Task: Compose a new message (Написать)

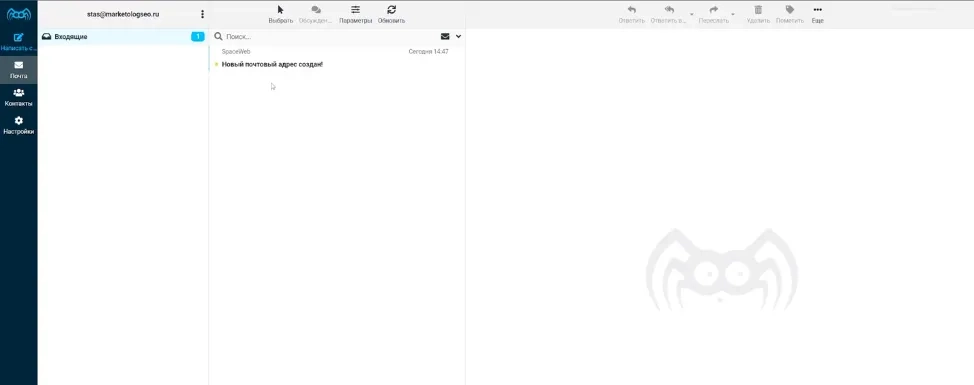Action: click(x=19, y=42)
